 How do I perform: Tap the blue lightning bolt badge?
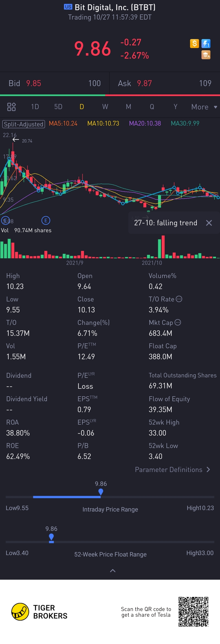(x=206, y=44)
